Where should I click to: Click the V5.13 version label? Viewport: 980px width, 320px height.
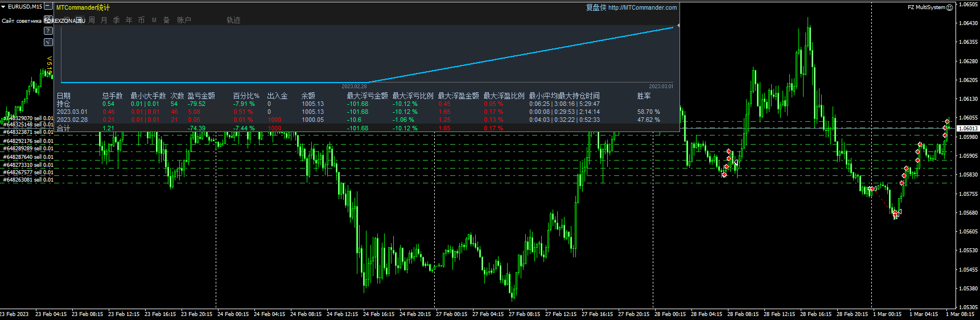click(50, 65)
